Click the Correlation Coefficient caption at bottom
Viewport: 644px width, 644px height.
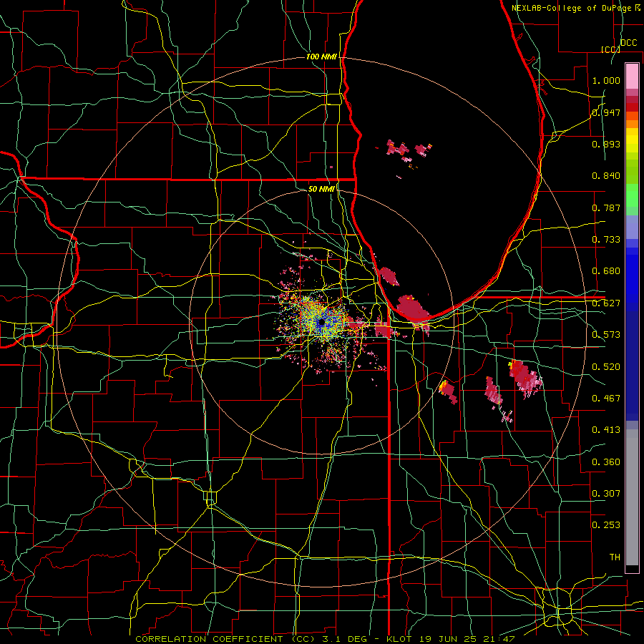coord(325,639)
